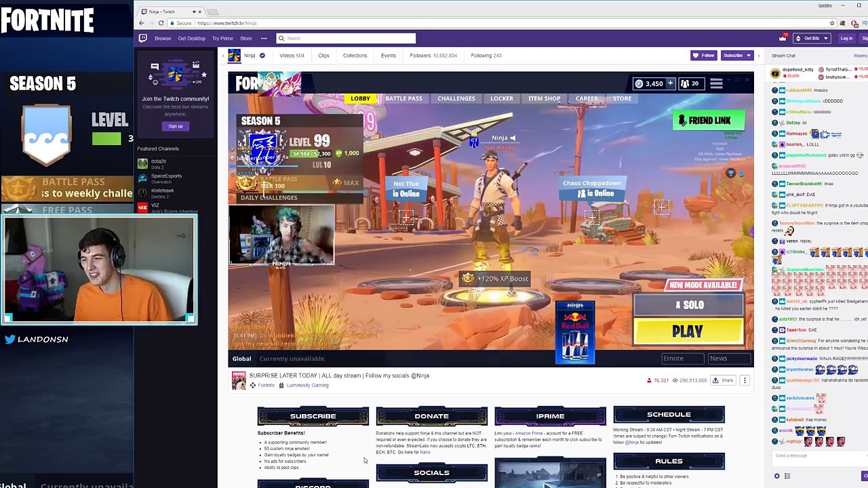
Task: Click the SUBSCRIBE panel banner
Action: [313, 416]
